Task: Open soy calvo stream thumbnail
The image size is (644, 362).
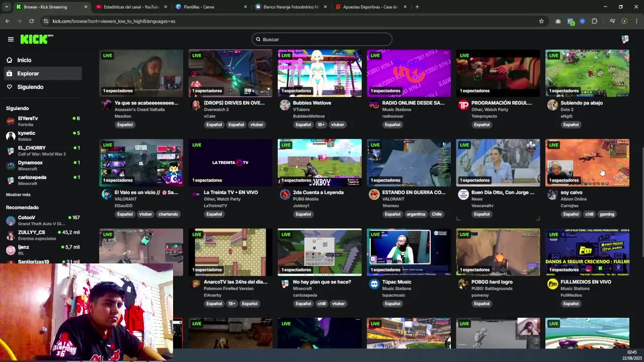Action: pyautogui.click(x=587, y=162)
